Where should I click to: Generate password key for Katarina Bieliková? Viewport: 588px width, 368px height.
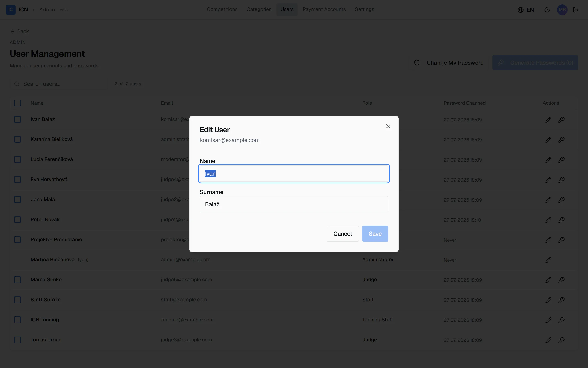tap(561, 140)
